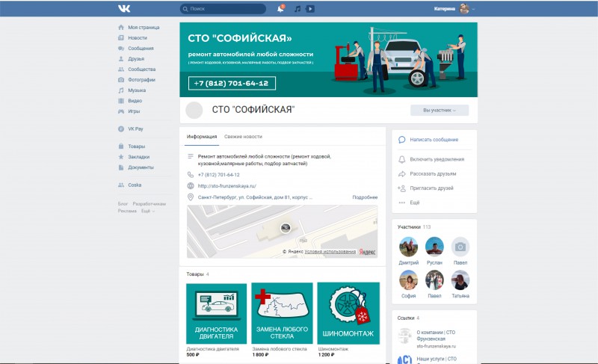Open the Ссылки 4 header
598x364 pixels.
pyautogui.click(x=408, y=318)
